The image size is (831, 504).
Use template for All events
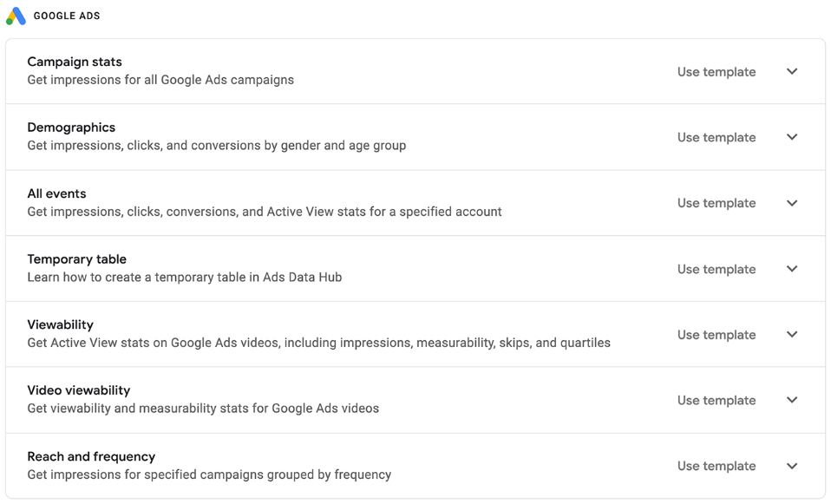[716, 204]
